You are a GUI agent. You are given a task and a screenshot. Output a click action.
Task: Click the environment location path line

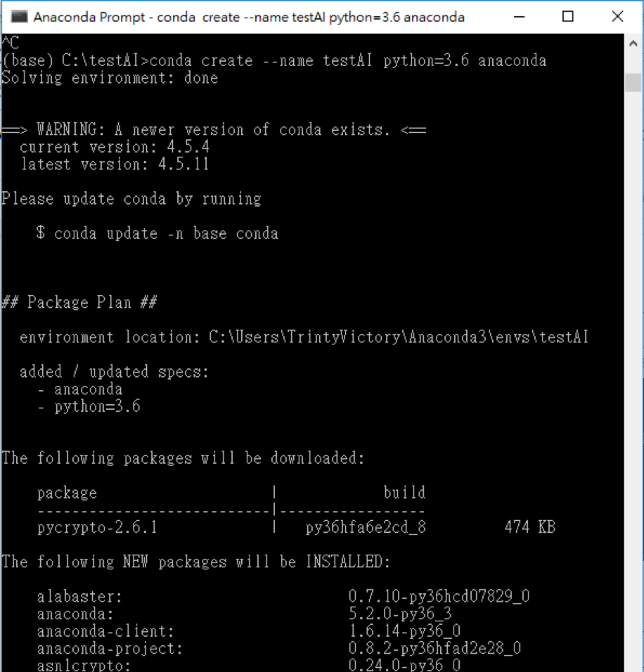(x=304, y=337)
